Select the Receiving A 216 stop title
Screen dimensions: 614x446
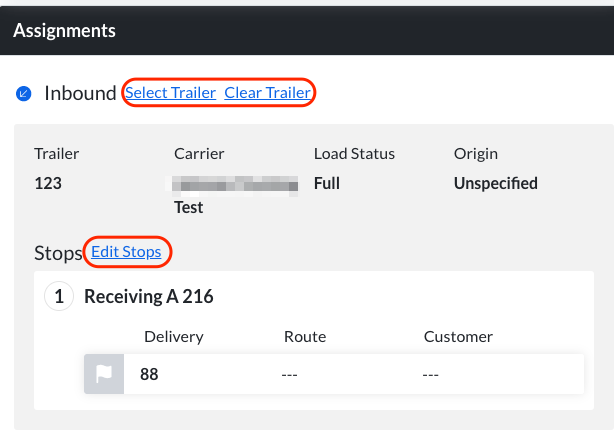148,296
